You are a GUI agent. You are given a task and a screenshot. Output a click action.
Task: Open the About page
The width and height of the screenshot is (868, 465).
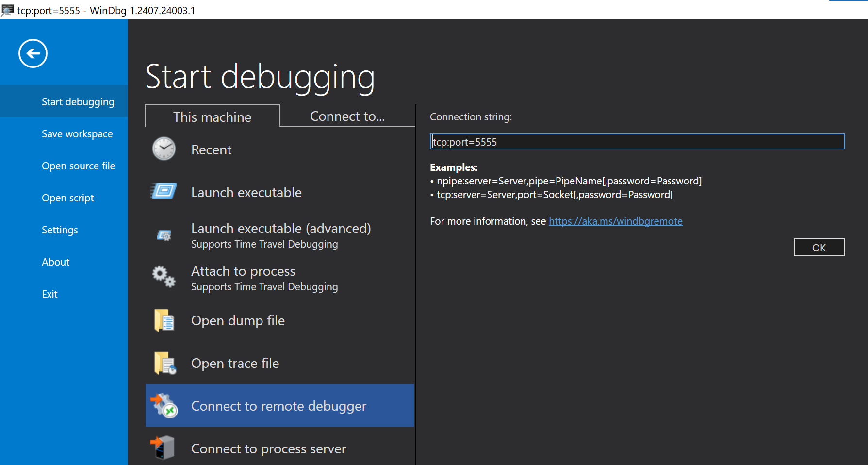[x=55, y=262]
